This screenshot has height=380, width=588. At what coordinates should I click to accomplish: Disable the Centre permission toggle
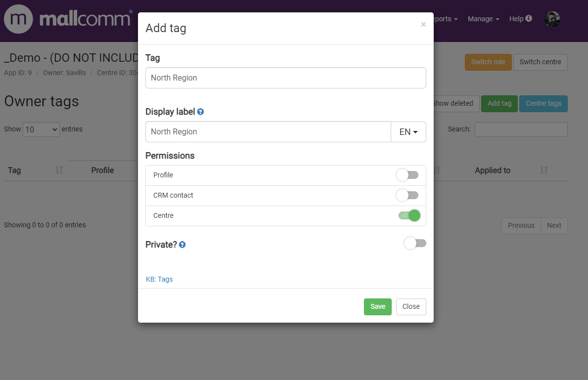(x=409, y=215)
